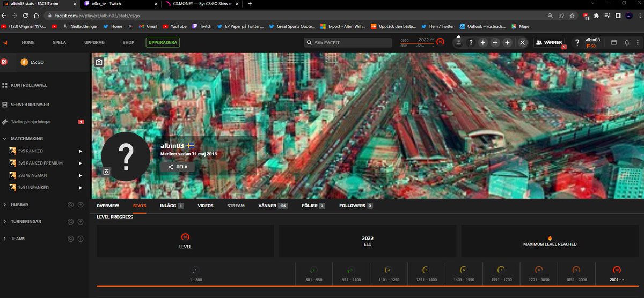The height and width of the screenshot is (298, 644).
Task: Select the STATS profile tab
Action: (x=140, y=206)
